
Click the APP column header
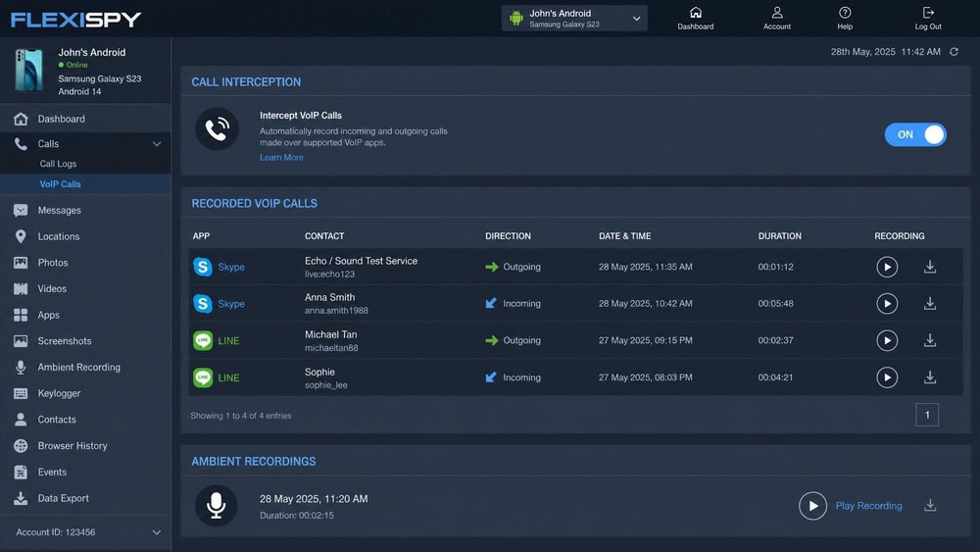201,236
